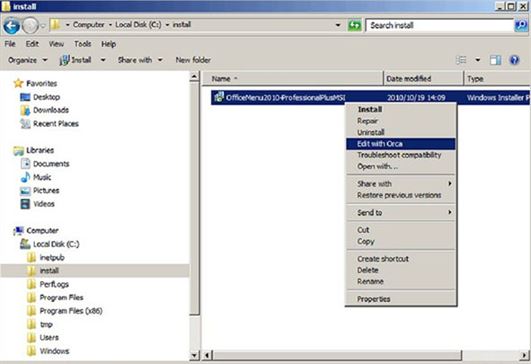Open the Windows folder
Screen dimensions: 531x364
54,351
